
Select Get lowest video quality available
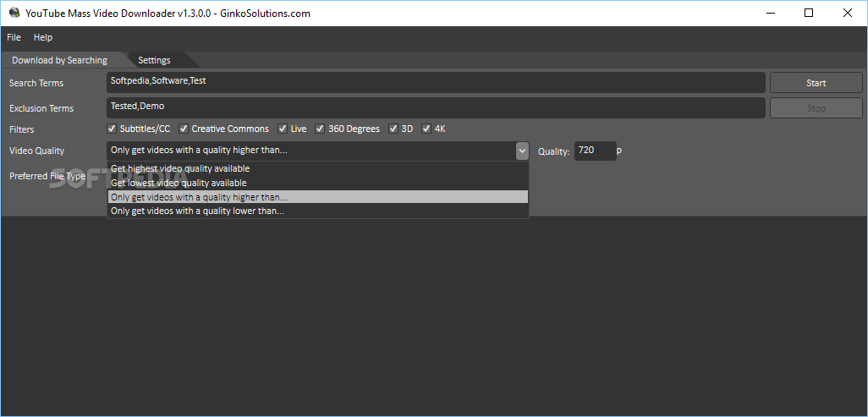coord(318,183)
